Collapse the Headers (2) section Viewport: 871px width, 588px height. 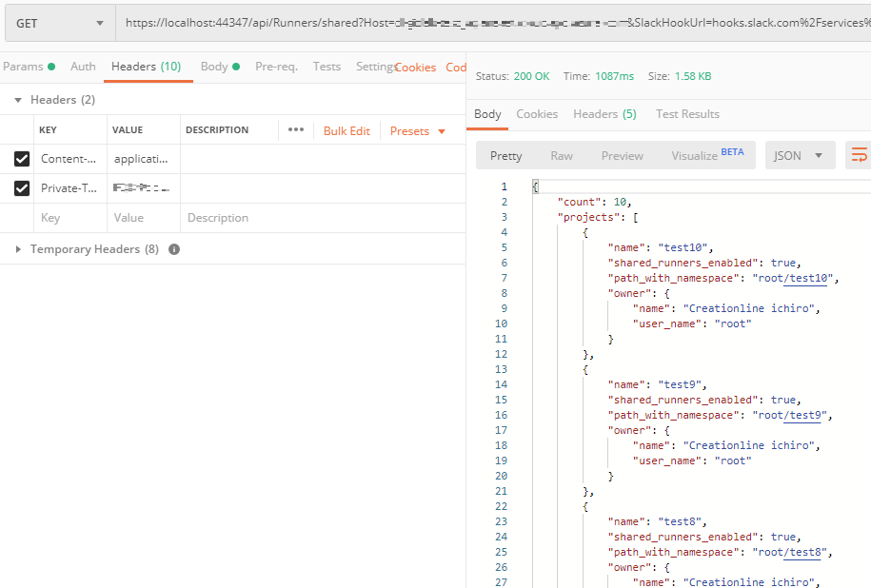click(18, 100)
